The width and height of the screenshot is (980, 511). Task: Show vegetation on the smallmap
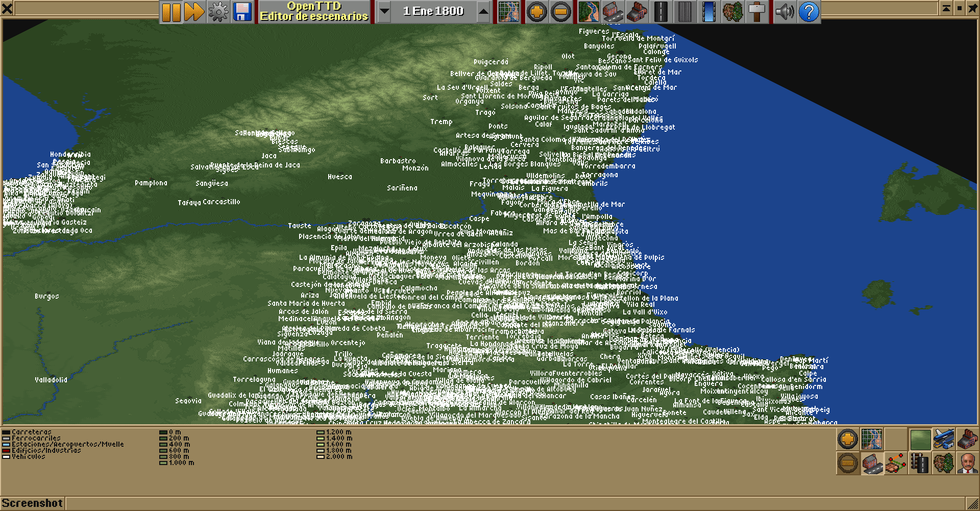tap(944, 464)
